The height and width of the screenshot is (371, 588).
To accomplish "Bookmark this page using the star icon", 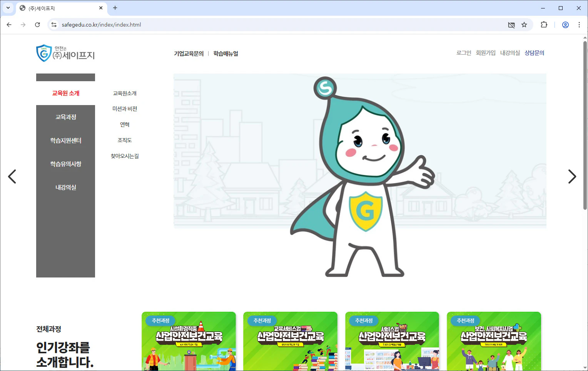I will click(x=524, y=25).
